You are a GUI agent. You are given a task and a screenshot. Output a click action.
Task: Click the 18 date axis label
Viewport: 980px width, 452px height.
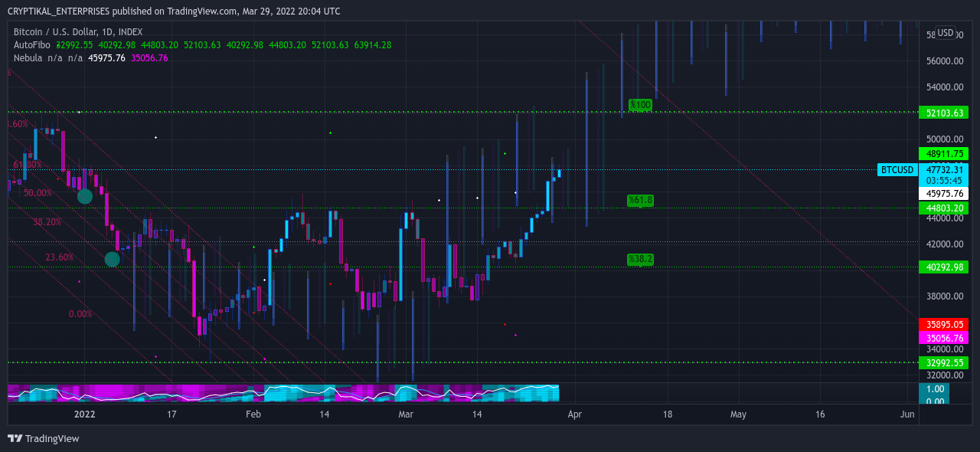(x=667, y=414)
